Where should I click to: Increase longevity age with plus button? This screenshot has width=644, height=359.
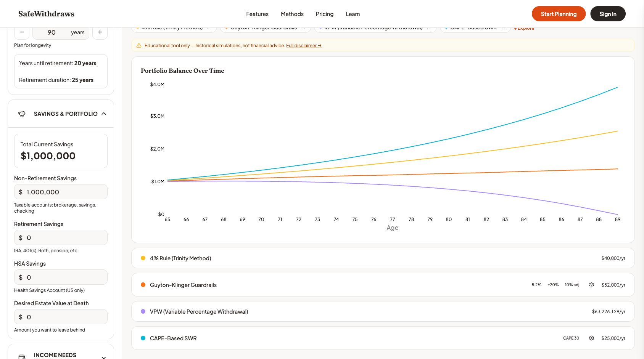pos(100,32)
